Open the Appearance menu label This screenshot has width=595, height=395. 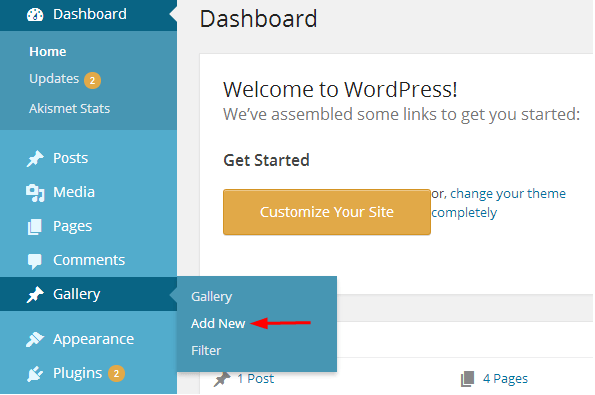(94, 340)
